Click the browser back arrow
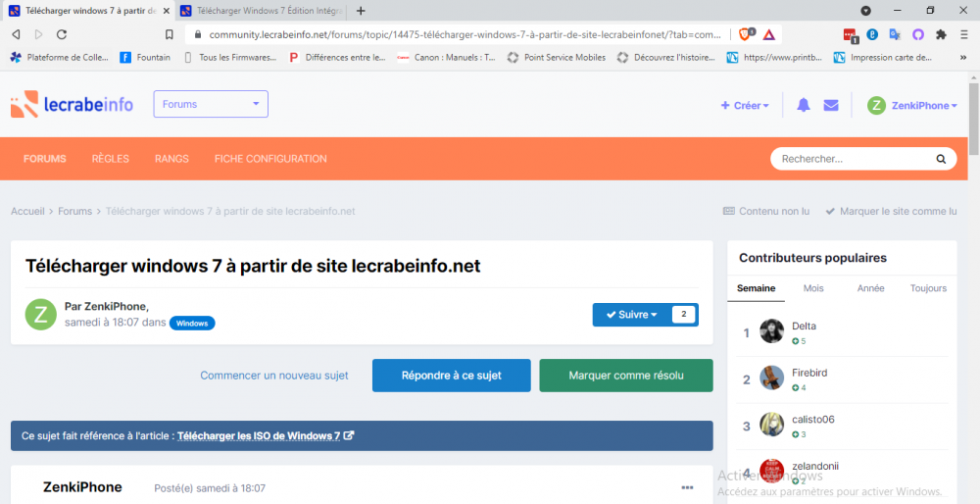The width and height of the screenshot is (980, 504). click(x=17, y=34)
